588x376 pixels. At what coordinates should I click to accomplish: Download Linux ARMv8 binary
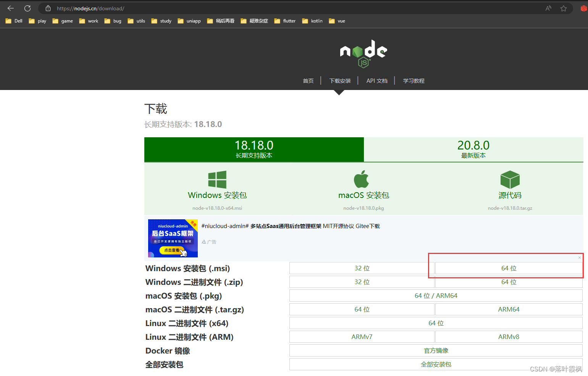(509, 337)
